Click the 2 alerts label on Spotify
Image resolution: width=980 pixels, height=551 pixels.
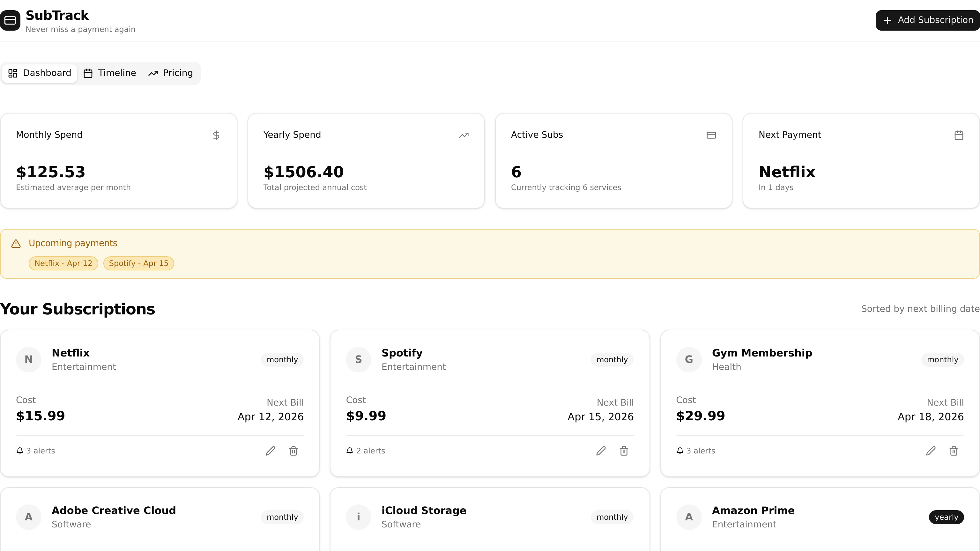point(370,451)
